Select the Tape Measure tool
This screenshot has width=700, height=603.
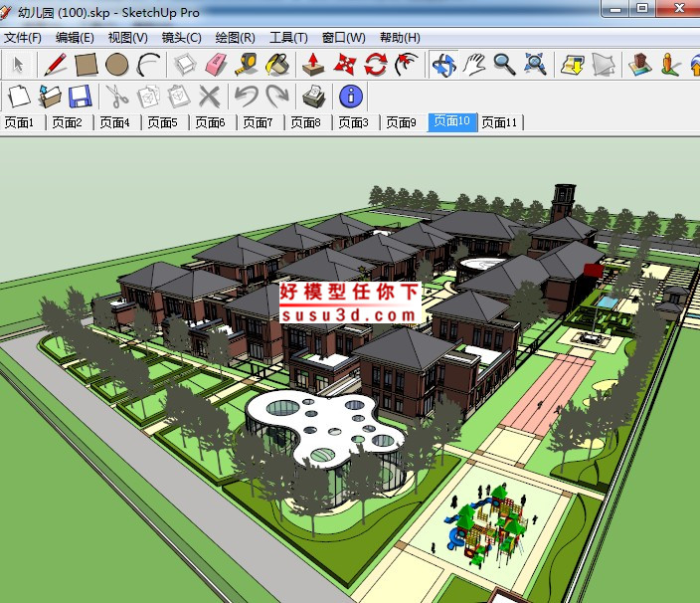247,65
